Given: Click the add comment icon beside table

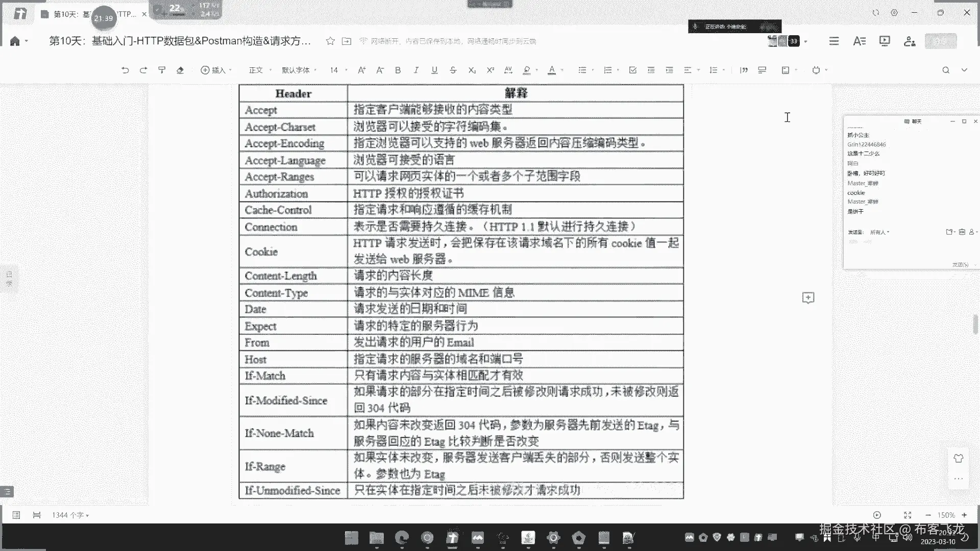Looking at the screenshot, I should coord(808,297).
